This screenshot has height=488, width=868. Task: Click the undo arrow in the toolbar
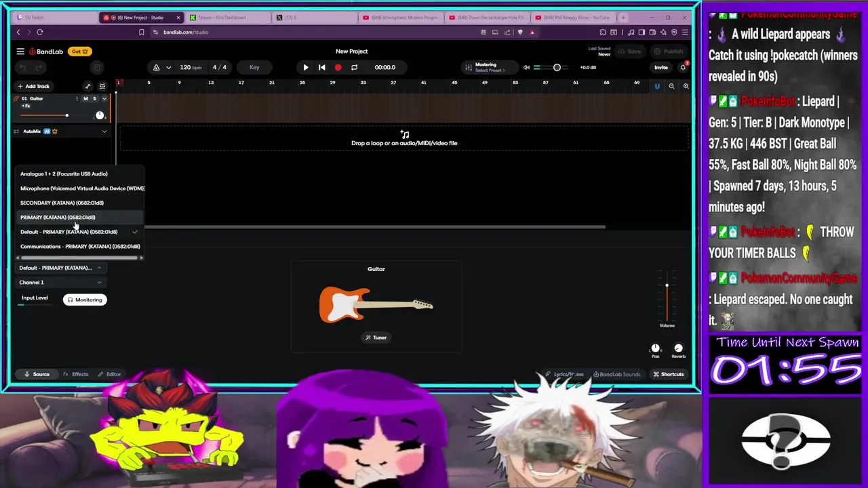point(22,67)
